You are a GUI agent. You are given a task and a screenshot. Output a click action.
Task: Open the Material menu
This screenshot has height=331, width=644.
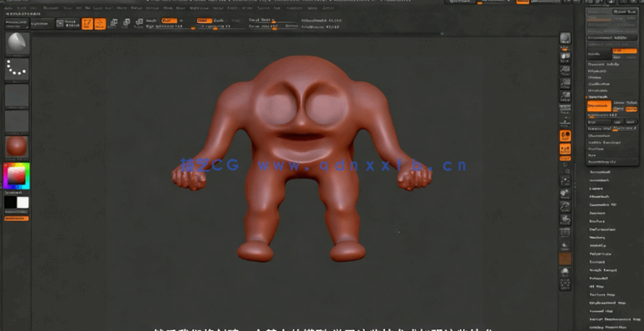click(x=152, y=8)
